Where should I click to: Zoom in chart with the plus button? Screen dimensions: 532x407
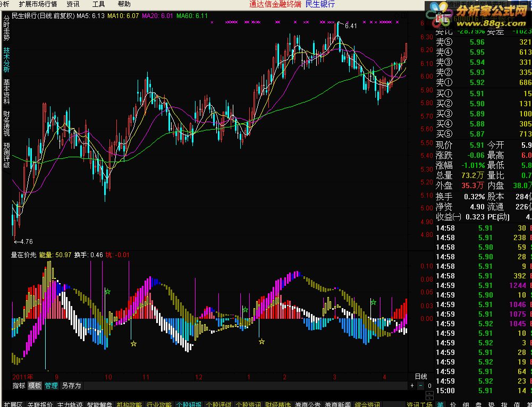[x=412, y=386]
